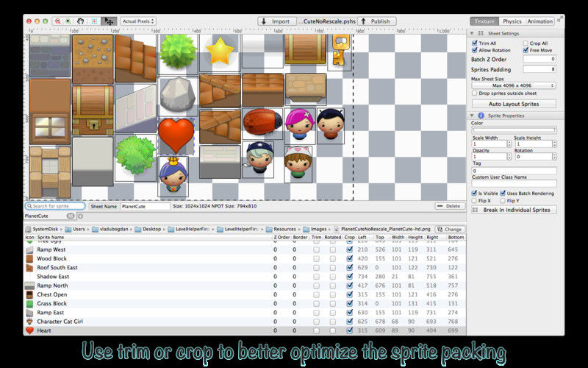
Task: Select the princess with crown sprite
Action: 173,175
